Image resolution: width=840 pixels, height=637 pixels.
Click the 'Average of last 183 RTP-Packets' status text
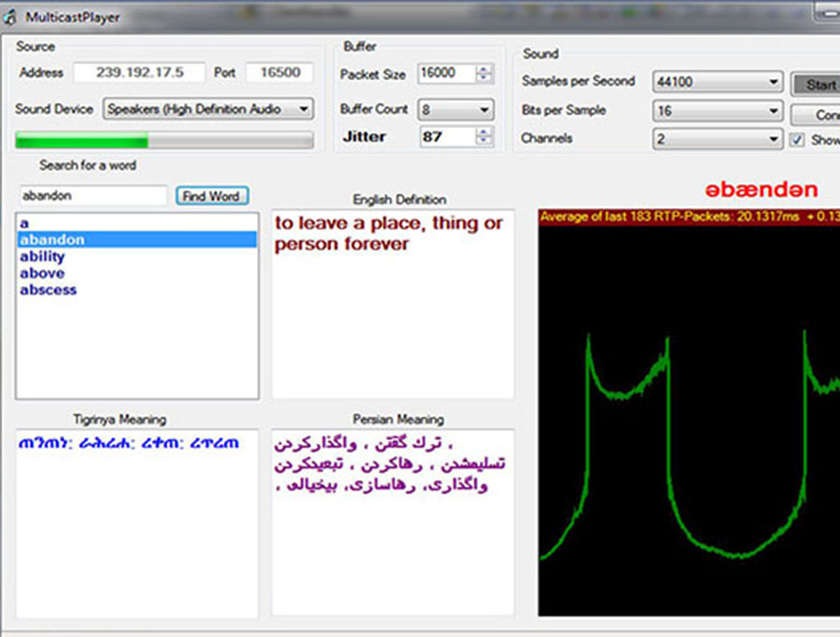coord(689,216)
